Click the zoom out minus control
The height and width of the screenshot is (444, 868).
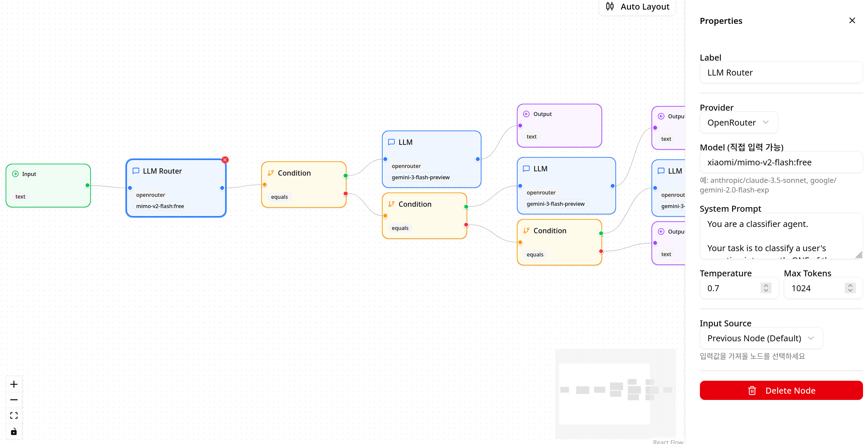pos(14,400)
